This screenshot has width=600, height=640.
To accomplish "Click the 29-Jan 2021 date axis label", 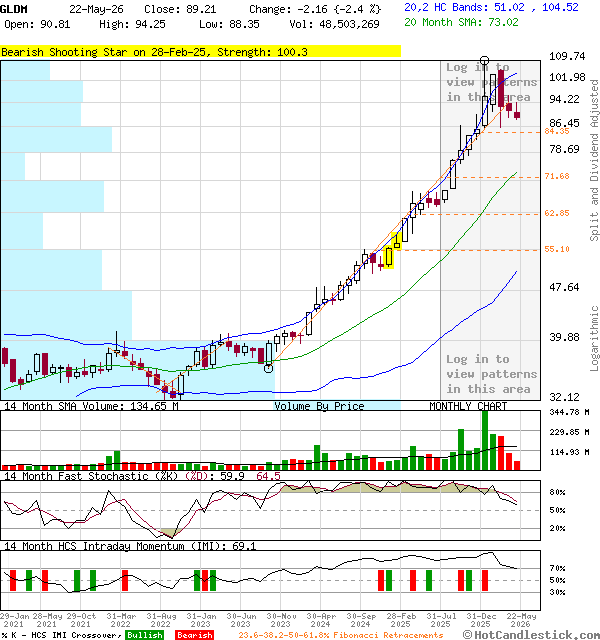I will pyautogui.click(x=14, y=620).
